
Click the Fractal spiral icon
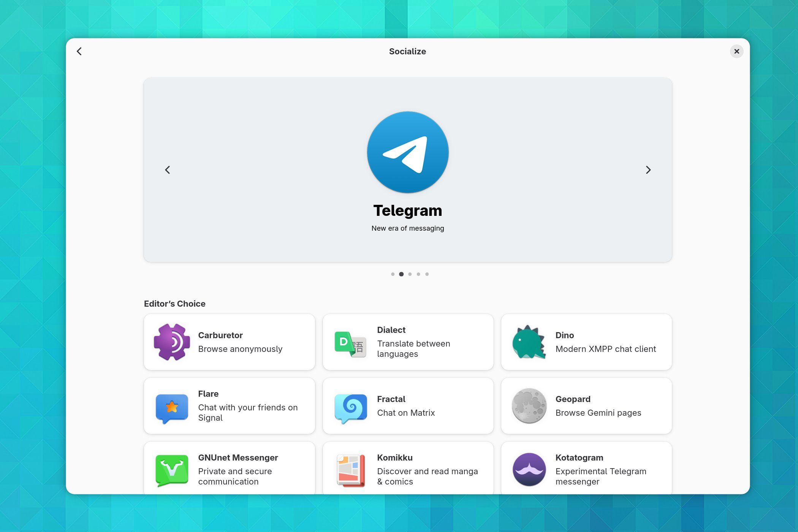tap(351, 408)
